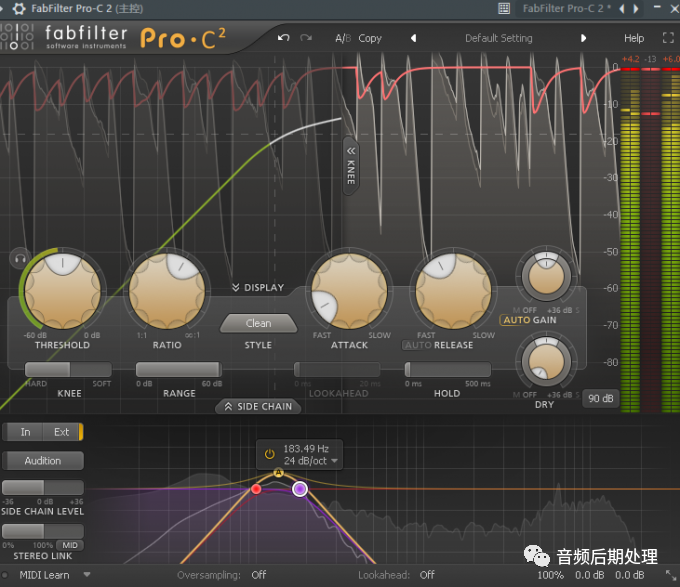680x587 pixels.
Task: Select the purple low-pass filter node
Action: click(300, 489)
